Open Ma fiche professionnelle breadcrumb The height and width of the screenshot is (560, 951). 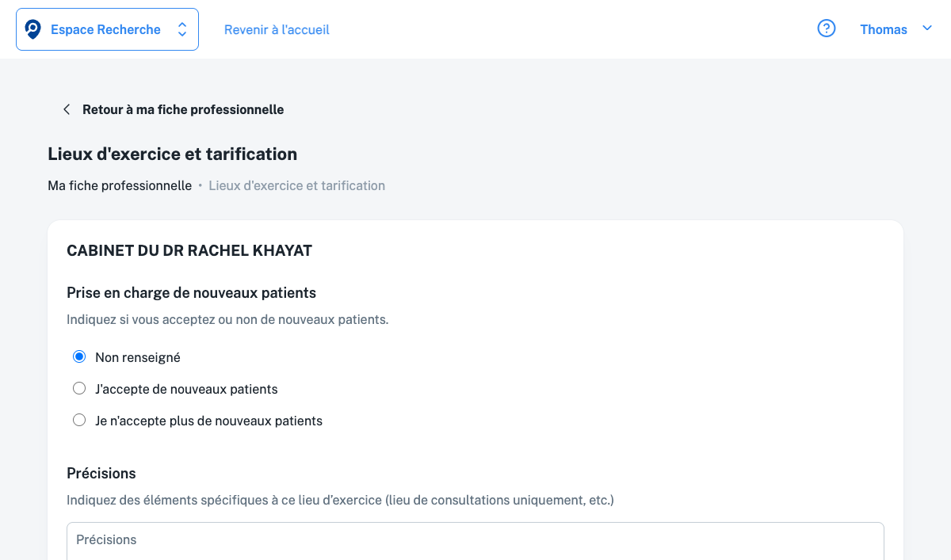click(120, 185)
